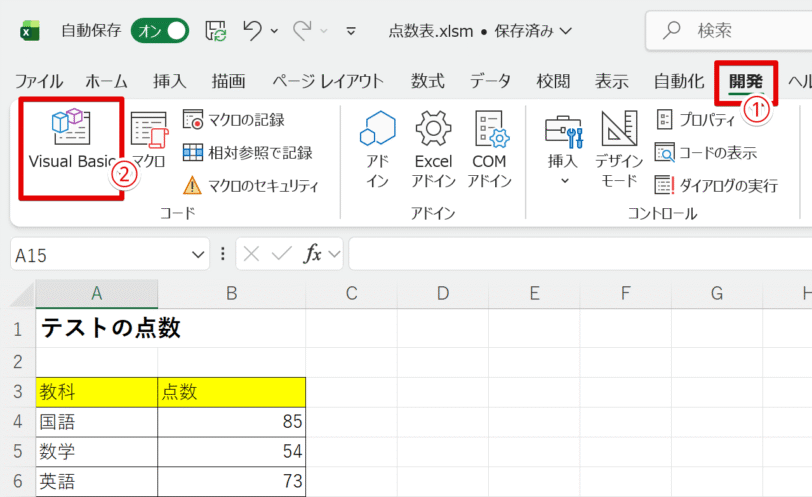The height and width of the screenshot is (497, 812).
Task: Select row 3 header
Action: click(18, 392)
